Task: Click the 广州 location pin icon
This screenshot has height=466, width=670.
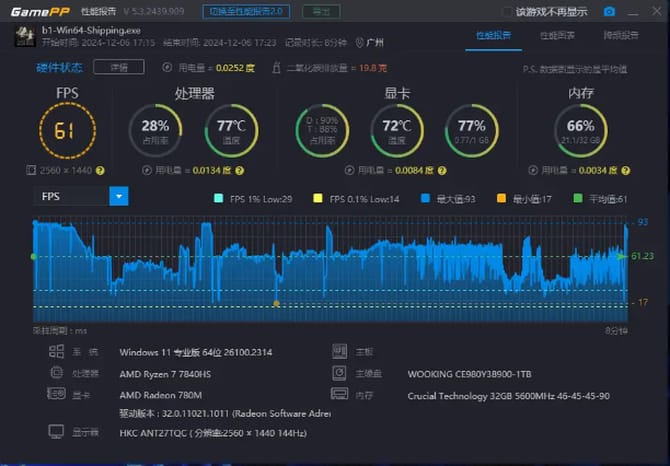Action: [x=359, y=42]
